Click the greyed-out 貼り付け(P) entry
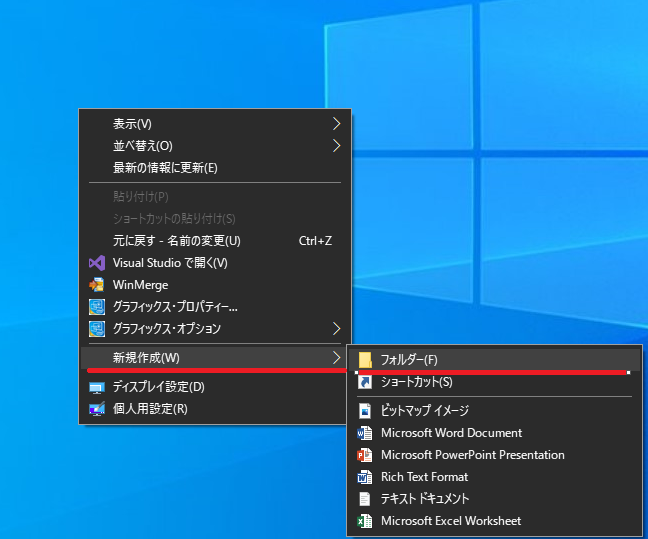 click(x=215, y=197)
